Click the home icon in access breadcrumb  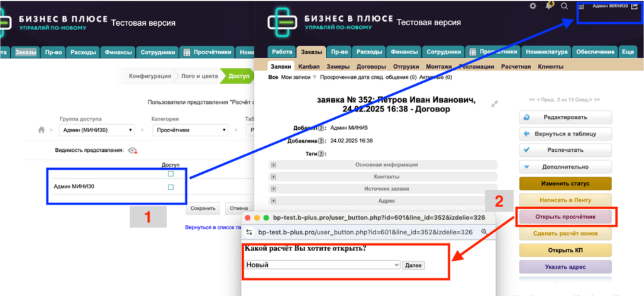point(42,130)
